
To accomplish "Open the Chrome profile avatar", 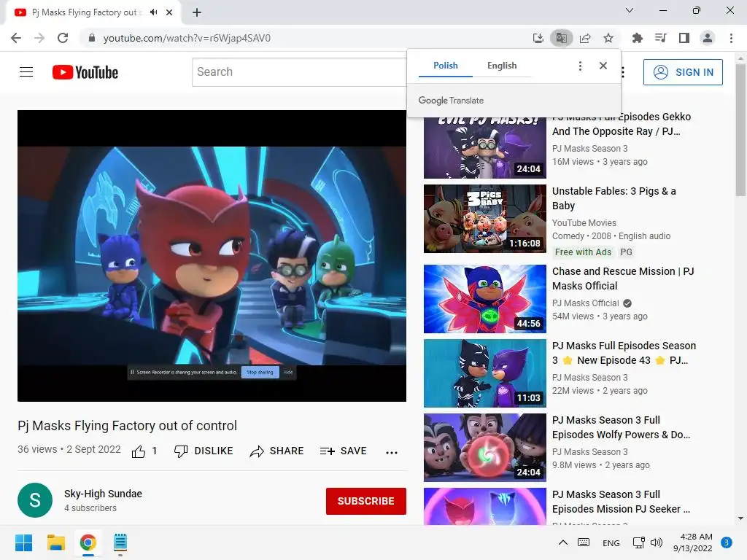I will coord(708,38).
